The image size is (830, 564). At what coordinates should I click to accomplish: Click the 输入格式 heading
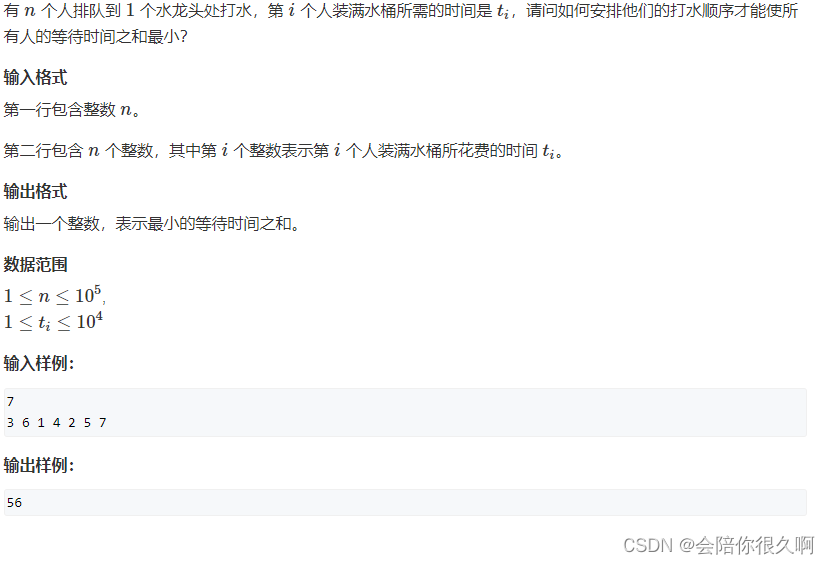(x=35, y=77)
